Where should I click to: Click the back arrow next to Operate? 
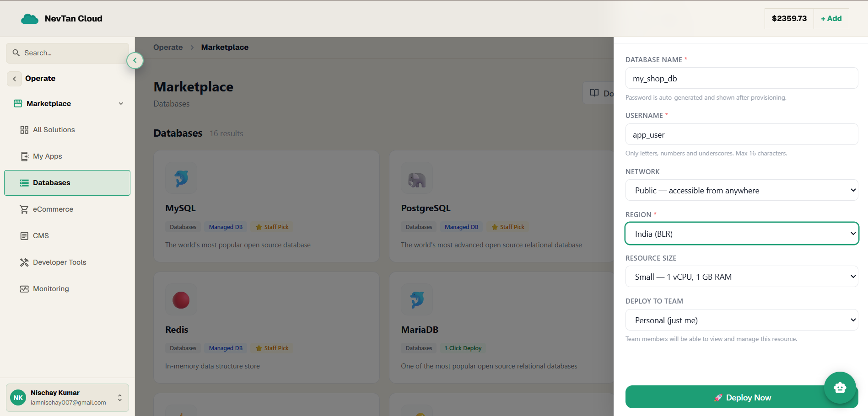point(14,79)
